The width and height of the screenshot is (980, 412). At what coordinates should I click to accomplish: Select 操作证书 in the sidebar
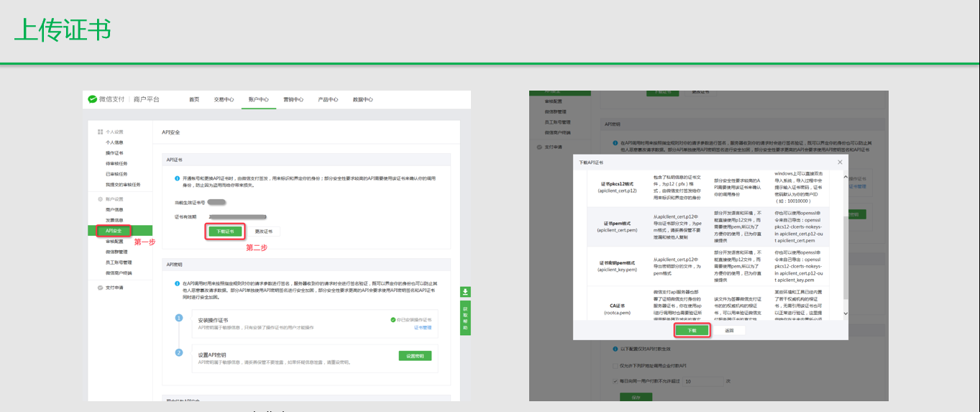pos(114,152)
